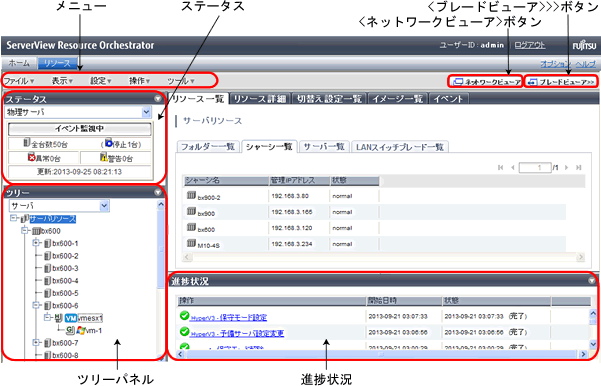601x386 pixels.
Task: Click the bx600-6 server icon
Action: click(x=48, y=306)
